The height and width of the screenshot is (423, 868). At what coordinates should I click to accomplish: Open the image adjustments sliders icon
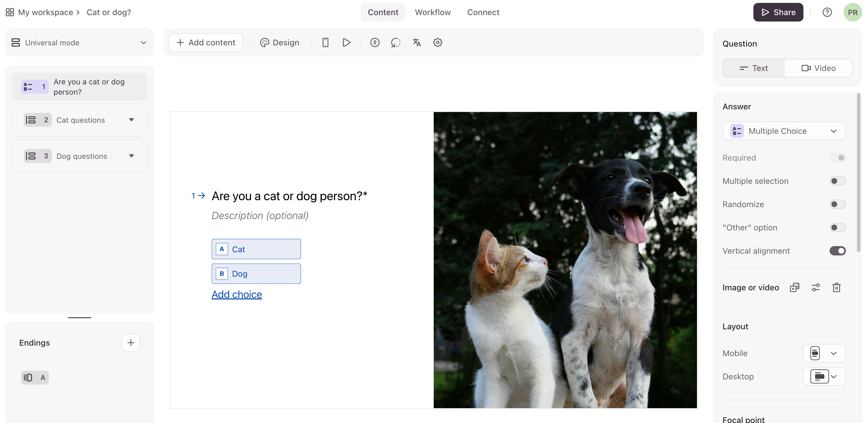(815, 287)
